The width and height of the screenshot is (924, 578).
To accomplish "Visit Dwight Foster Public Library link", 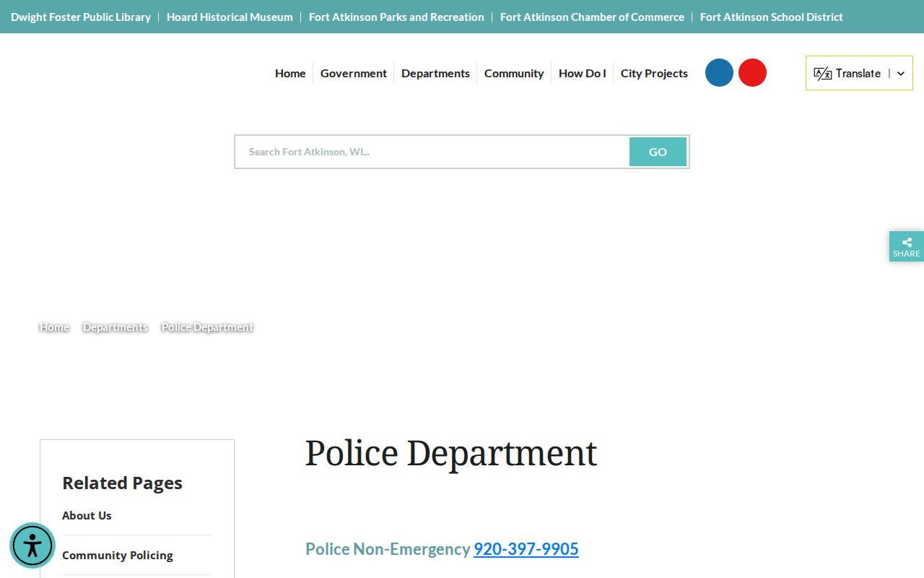I will [x=81, y=17].
